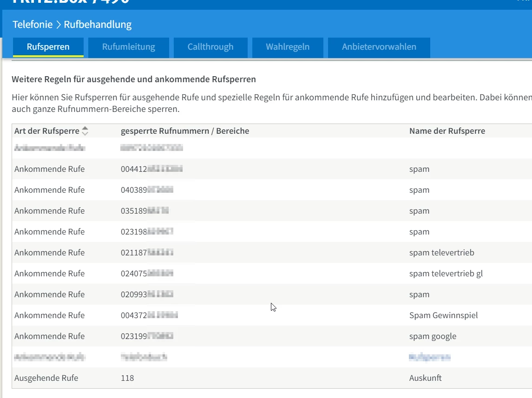Viewport: 532px width, 398px height.
Task: Select the 'Spam Gewinnspiel' entry name
Action: click(x=443, y=315)
